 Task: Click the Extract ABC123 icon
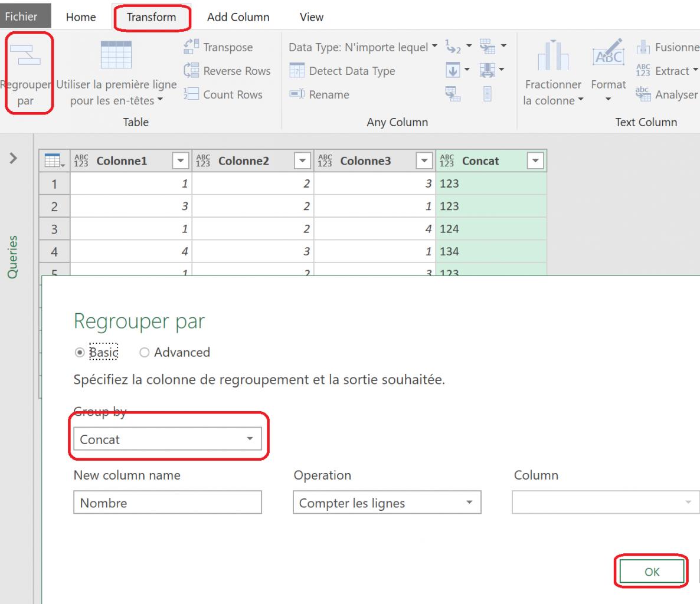tap(643, 70)
